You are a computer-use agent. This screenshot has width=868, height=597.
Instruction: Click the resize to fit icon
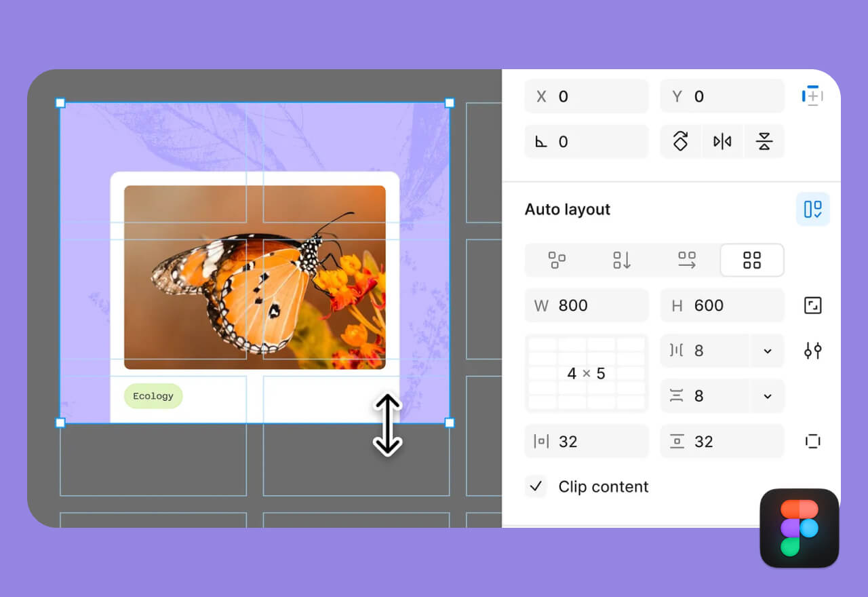point(812,305)
